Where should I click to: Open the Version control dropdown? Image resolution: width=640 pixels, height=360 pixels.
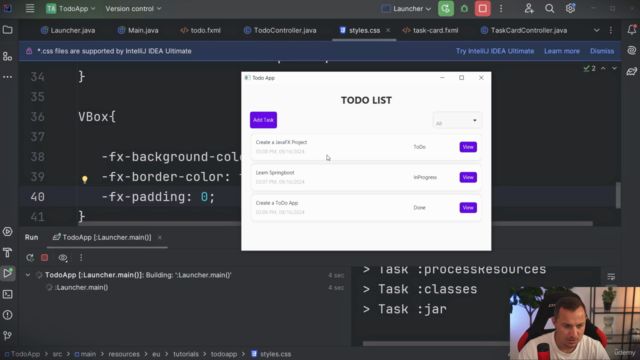click(x=133, y=9)
